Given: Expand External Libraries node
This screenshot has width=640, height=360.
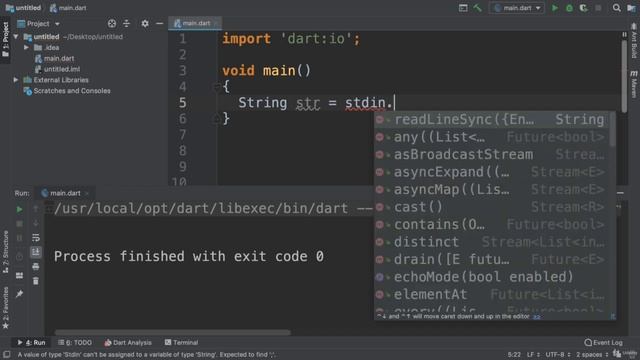Looking at the screenshot, I should pos(16,80).
